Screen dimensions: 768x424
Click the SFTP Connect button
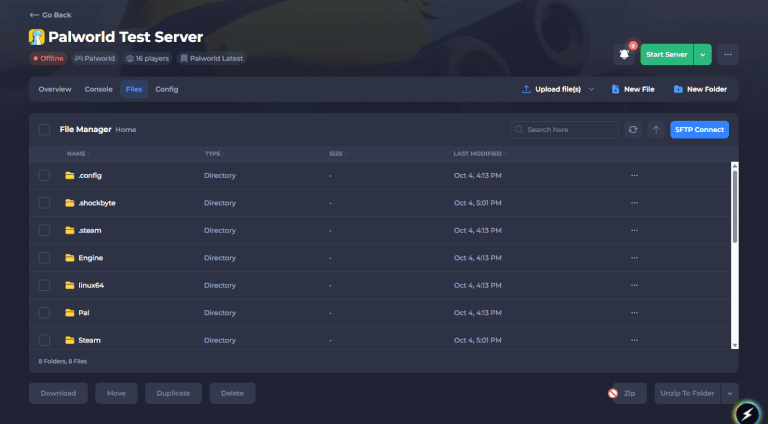[x=699, y=130]
